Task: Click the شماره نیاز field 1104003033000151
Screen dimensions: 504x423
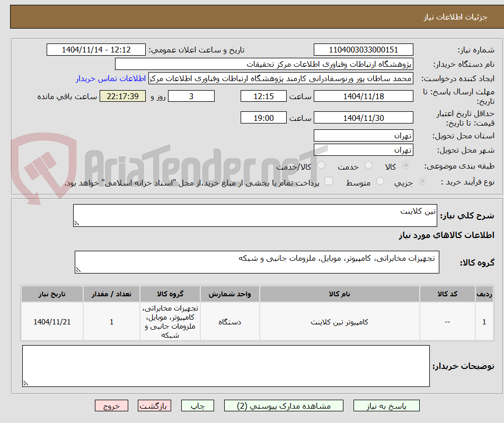Action: click(363, 50)
